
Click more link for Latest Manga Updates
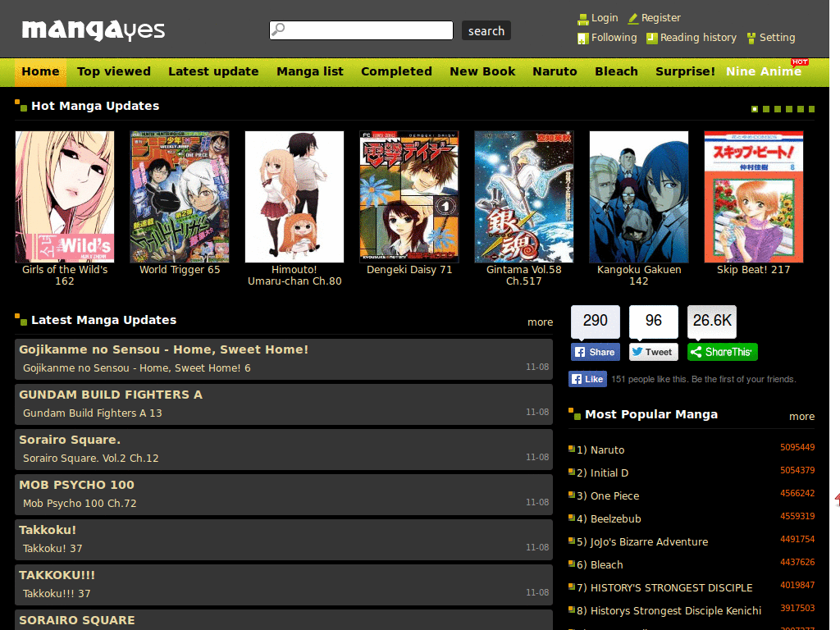click(540, 322)
